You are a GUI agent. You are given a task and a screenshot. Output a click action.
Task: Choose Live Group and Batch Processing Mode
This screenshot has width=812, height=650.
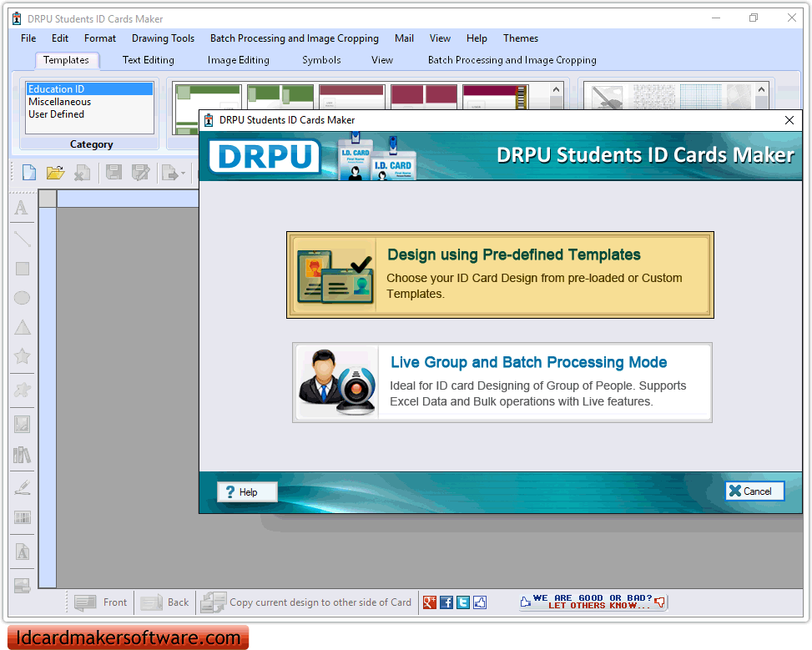pyautogui.click(x=502, y=382)
